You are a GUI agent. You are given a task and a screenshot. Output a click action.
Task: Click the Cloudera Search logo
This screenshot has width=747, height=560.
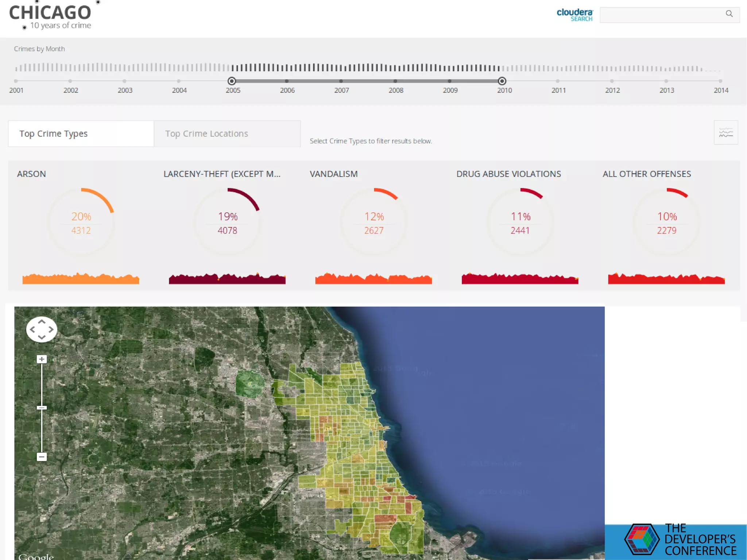[x=574, y=15]
